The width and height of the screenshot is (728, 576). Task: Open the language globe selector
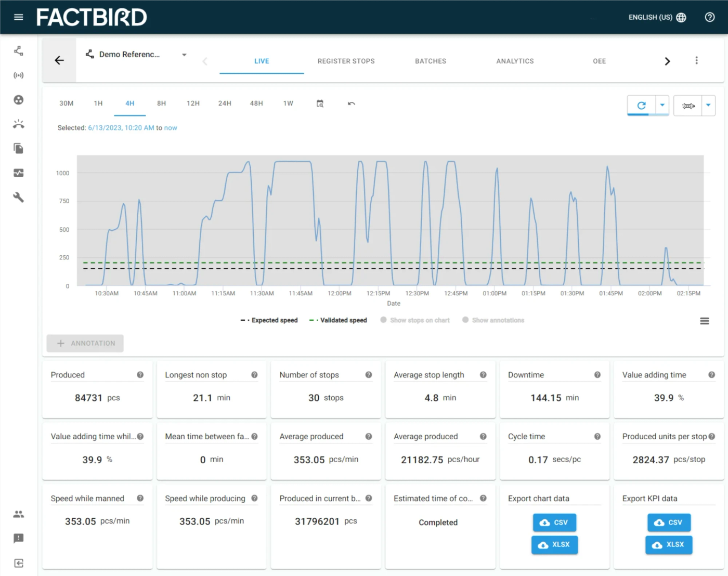[681, 17]
